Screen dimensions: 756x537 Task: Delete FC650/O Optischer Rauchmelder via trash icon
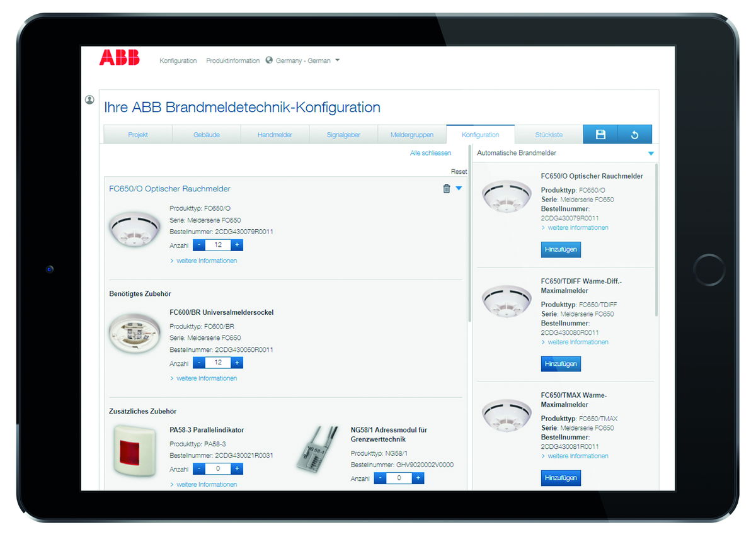[x=447, y=188]
